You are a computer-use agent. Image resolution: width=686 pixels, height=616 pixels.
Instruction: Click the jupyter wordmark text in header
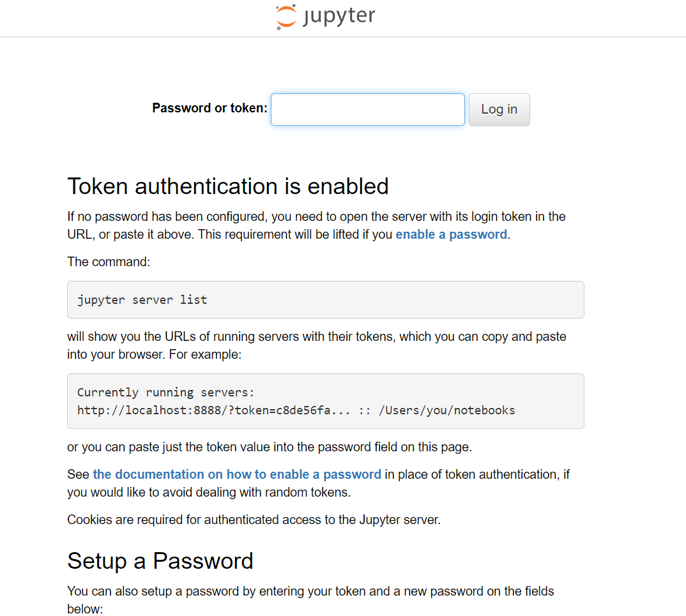pyautogui.click(x=339, y=17)
